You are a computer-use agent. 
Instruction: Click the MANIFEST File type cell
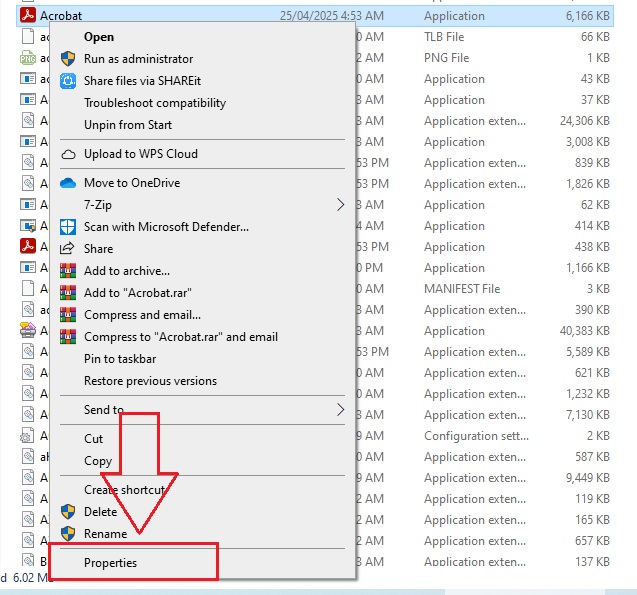(462, 289)
